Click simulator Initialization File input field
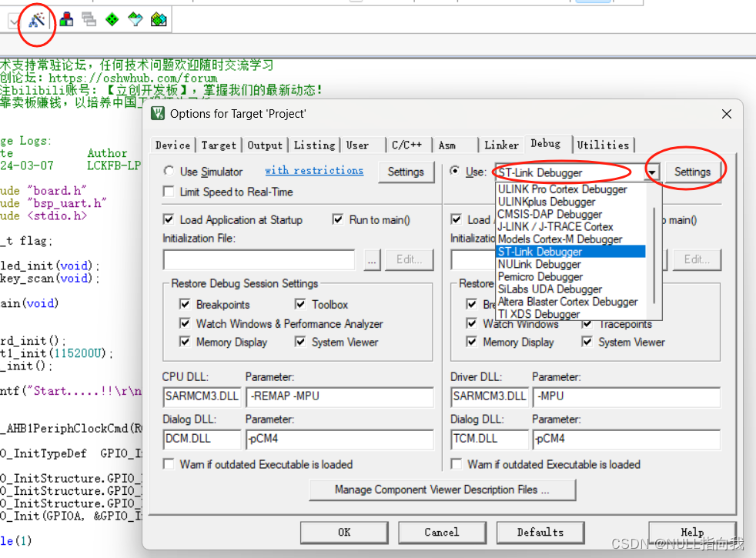This screenshot has width=756, height=558. pyautogui.click(x=259, y=259)
